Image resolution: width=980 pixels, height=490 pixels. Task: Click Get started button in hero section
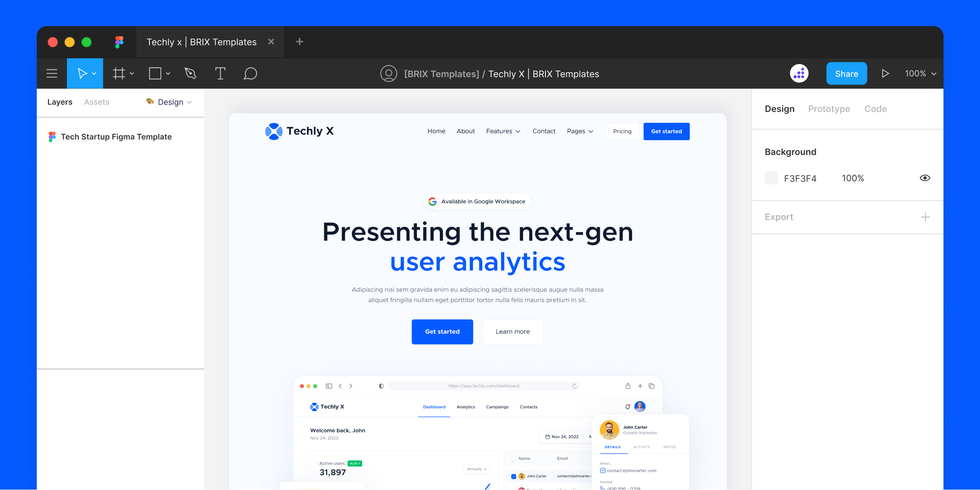tap(442, 331)
